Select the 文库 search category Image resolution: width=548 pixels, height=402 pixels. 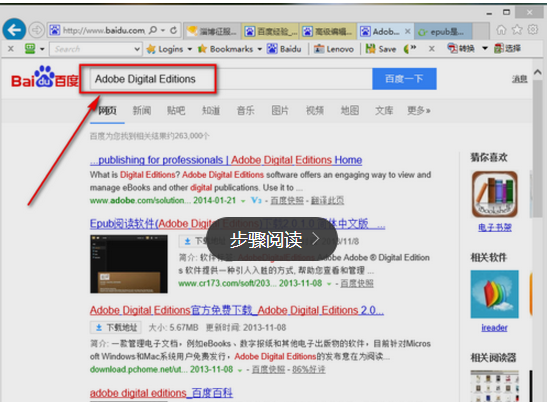click(x=384, y=110)
